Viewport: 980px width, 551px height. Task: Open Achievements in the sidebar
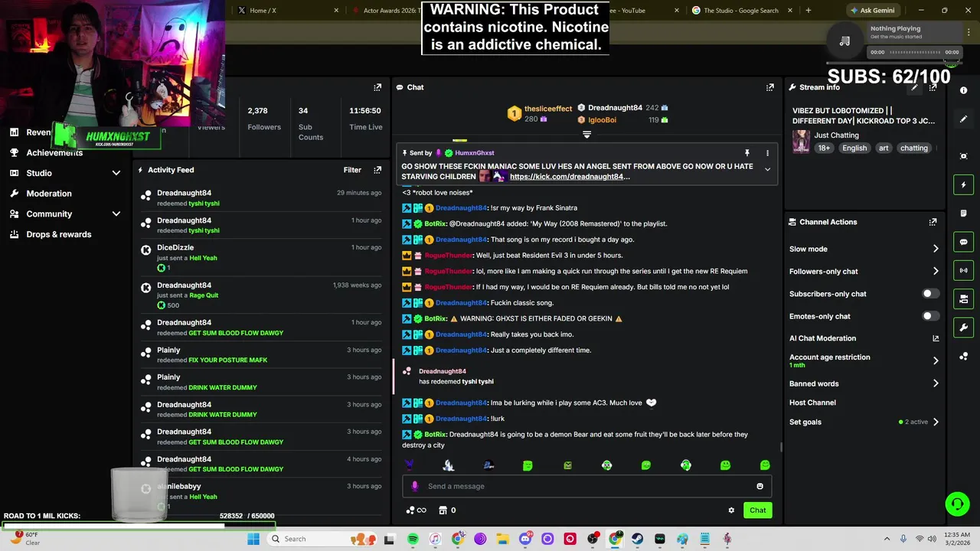pos(54,152)
